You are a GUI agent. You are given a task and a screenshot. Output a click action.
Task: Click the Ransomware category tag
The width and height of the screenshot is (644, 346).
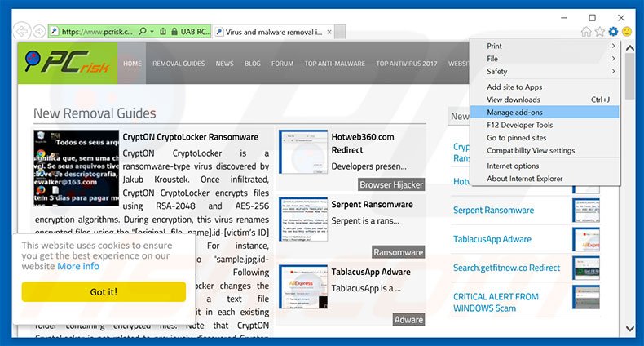point(399,252)
